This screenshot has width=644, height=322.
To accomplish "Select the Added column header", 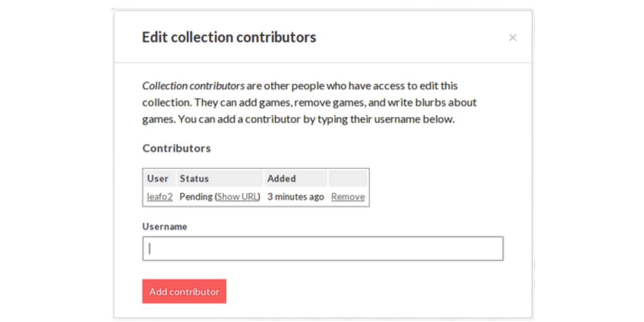I will coord(281,178).
